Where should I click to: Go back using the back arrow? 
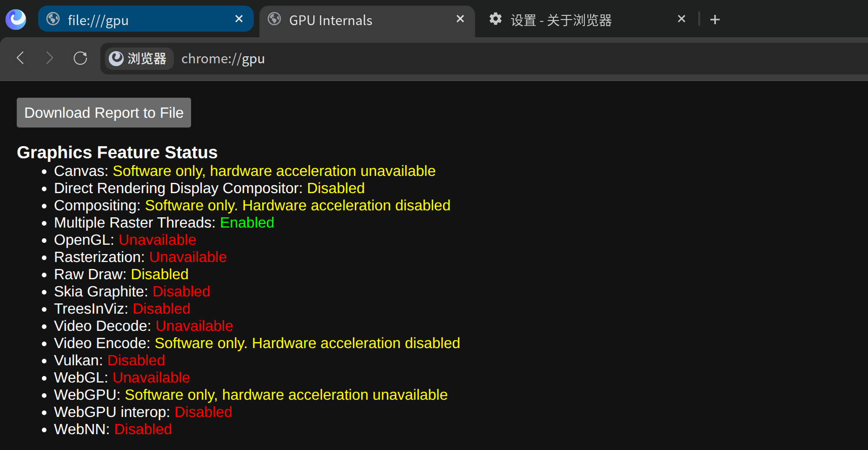click(x=20, y=58)
